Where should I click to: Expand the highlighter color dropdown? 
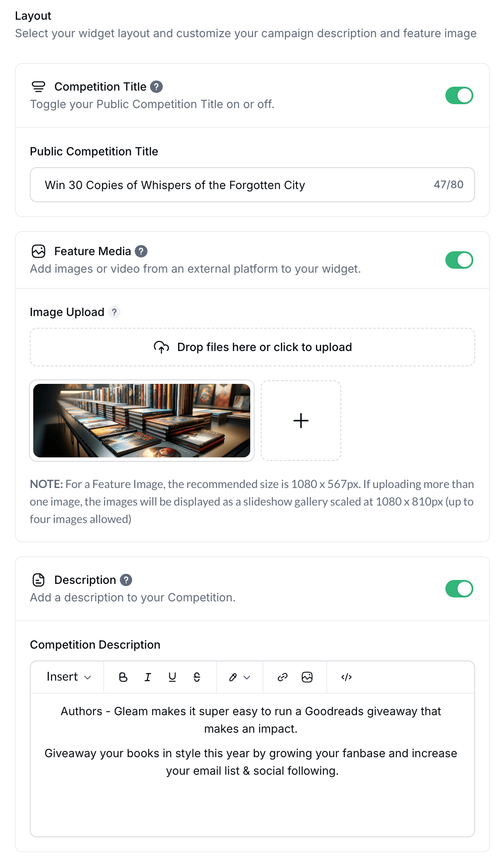(x=239, y=677)
